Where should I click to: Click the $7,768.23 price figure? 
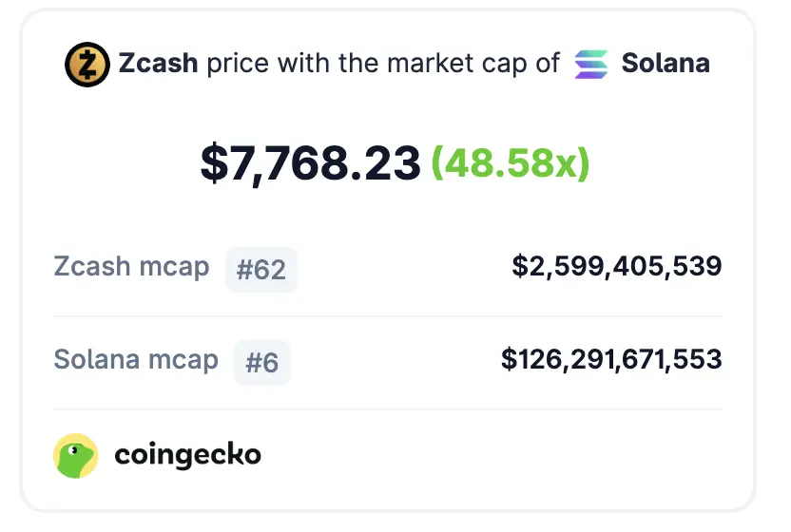click(x=310, y=163)
